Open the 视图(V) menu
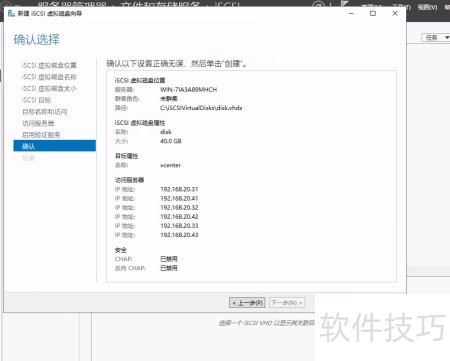450x361 pixels. point(428,7)
